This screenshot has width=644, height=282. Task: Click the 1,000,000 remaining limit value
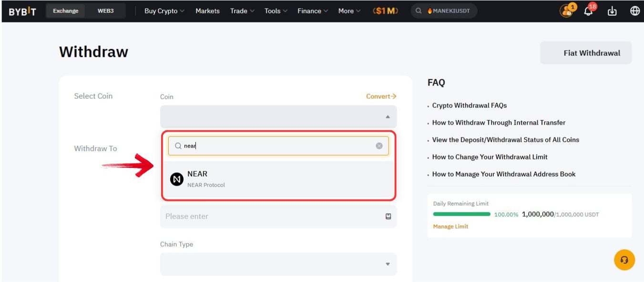[538, 214]
